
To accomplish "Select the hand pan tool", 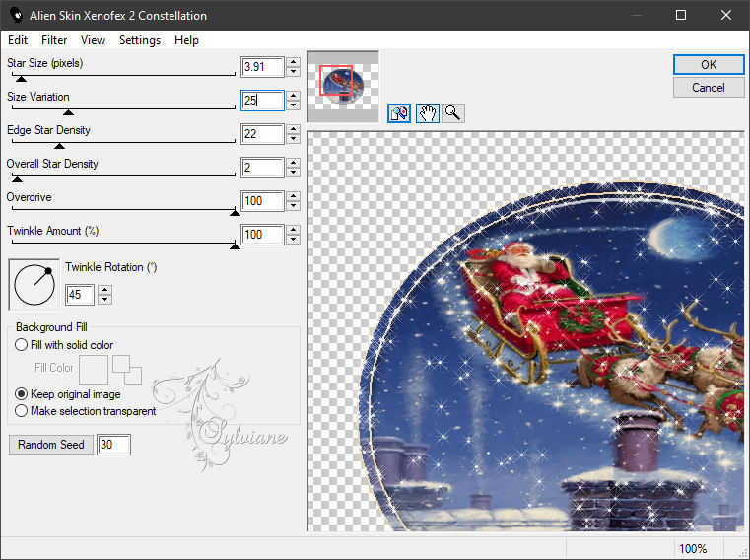I will coord(427,113).
